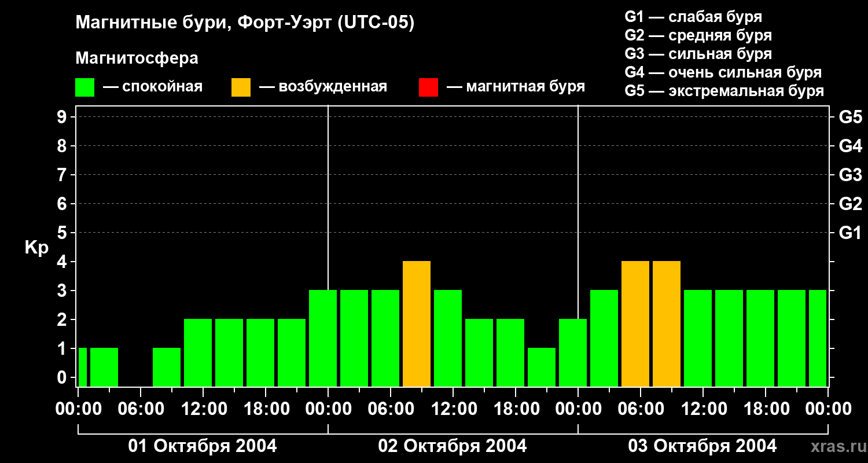Click the title "Магнитные бури, Форт-Уэрт (UTC-05)"
Image resolution: width=868 pixels, height=463 pixels.
coord(245,23)
